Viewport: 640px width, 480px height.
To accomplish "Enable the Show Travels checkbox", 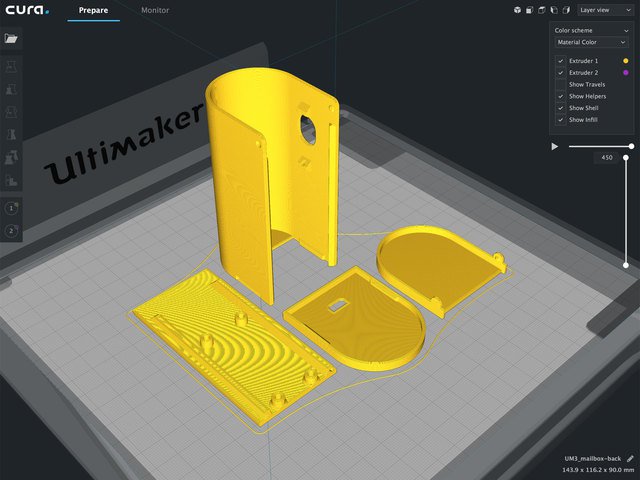I will [x=560, y=84].
